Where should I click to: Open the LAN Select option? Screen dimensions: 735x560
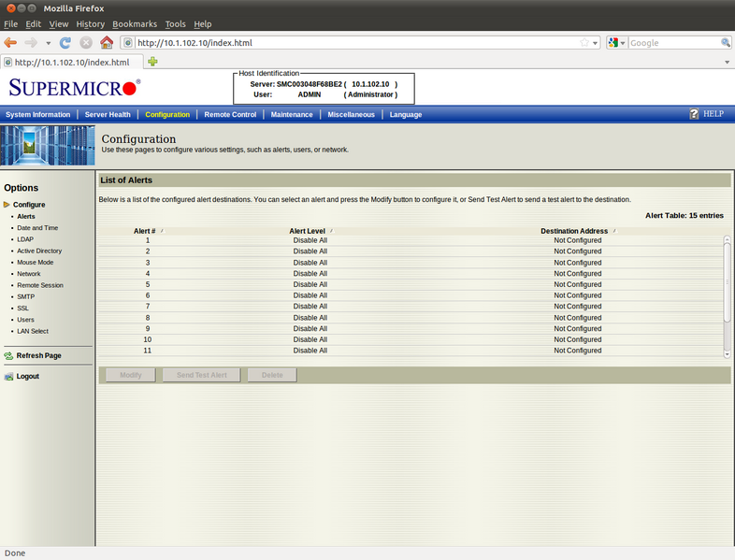[33, 331]
